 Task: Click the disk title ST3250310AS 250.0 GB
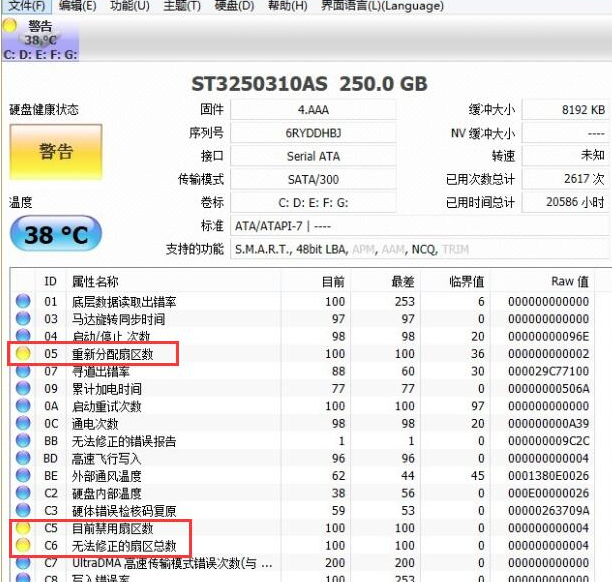309,84
